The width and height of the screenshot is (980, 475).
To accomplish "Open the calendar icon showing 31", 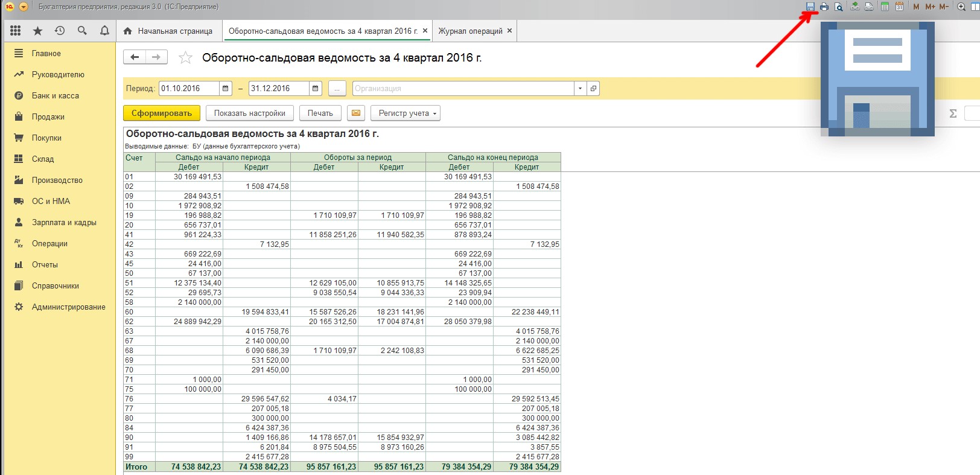I will (899, 7).
